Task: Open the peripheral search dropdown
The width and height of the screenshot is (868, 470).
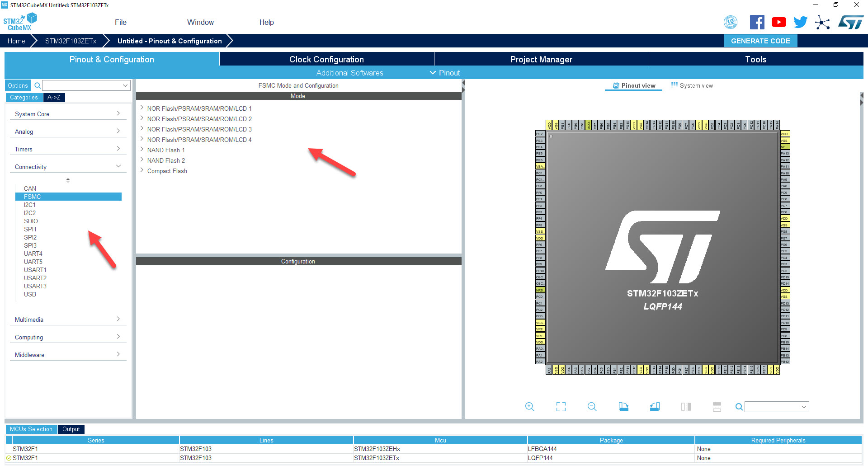Action: (125, 85)
